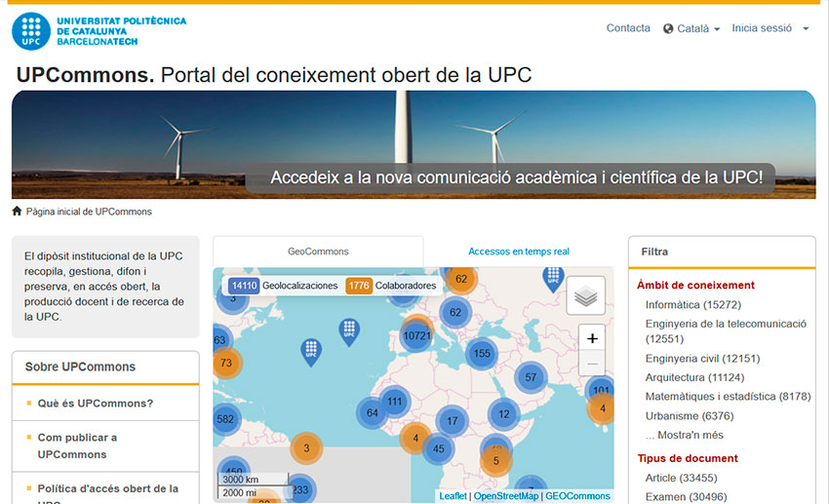Screen dimensions: 829x504
Task: Toggle the 14110 Geolocalizaciones legend
Action: [283, 286]
